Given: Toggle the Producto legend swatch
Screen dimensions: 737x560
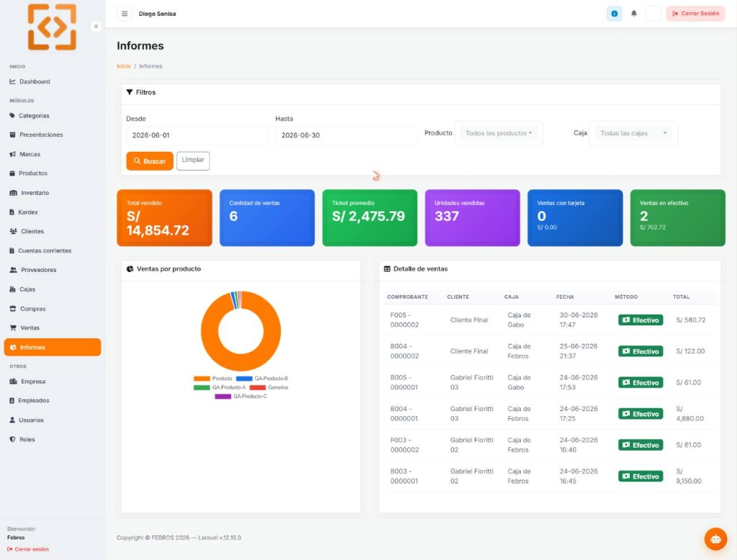Looking at the screenshot, I should (x=202, y=379).
